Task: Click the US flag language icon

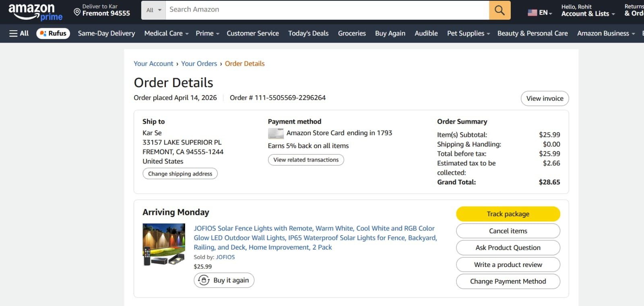Action: [532, 12]
